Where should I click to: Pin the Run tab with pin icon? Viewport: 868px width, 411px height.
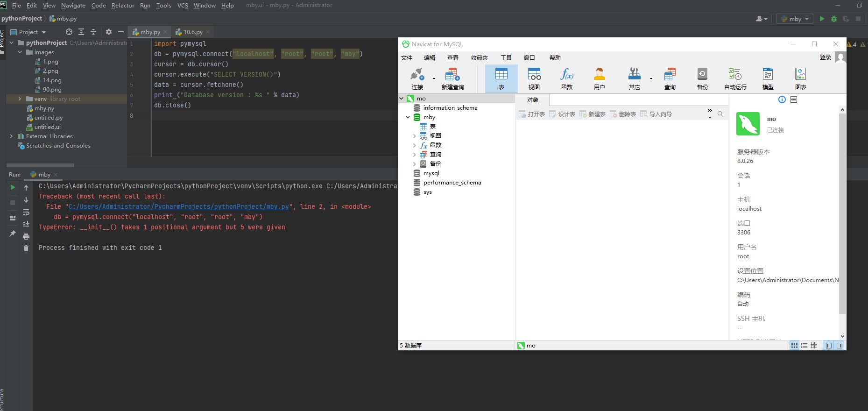tap(13, 233)
